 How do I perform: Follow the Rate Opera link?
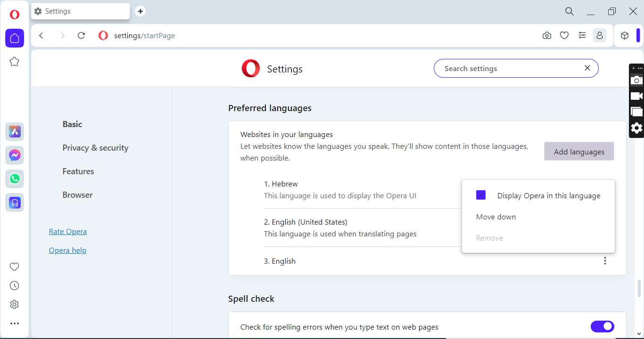tap(68, 232)
